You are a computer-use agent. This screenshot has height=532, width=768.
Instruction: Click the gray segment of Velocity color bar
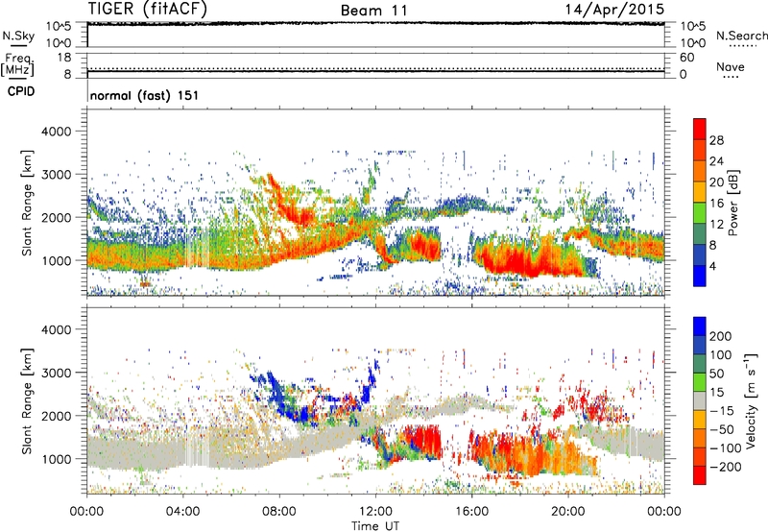(700, 401)
